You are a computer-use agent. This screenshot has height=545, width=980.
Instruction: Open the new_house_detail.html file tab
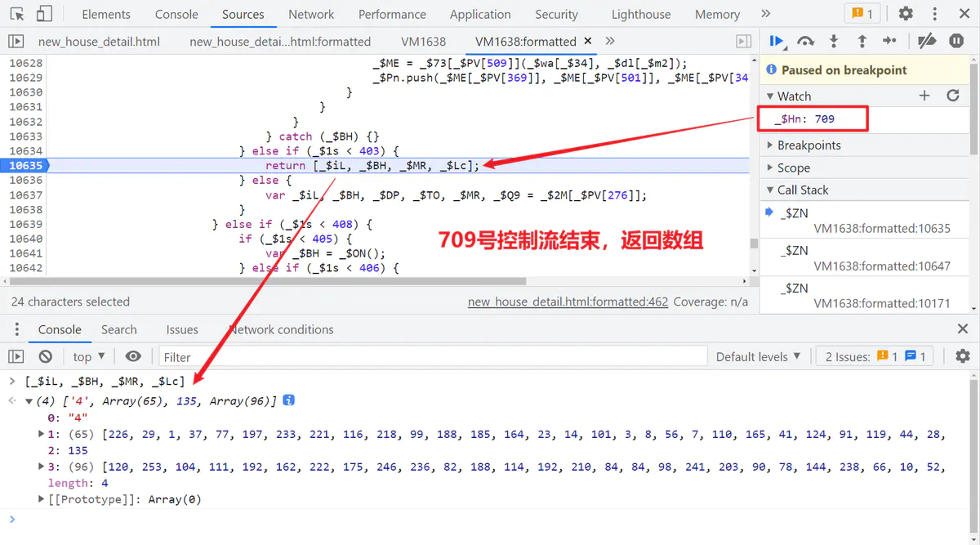(99, 42)
